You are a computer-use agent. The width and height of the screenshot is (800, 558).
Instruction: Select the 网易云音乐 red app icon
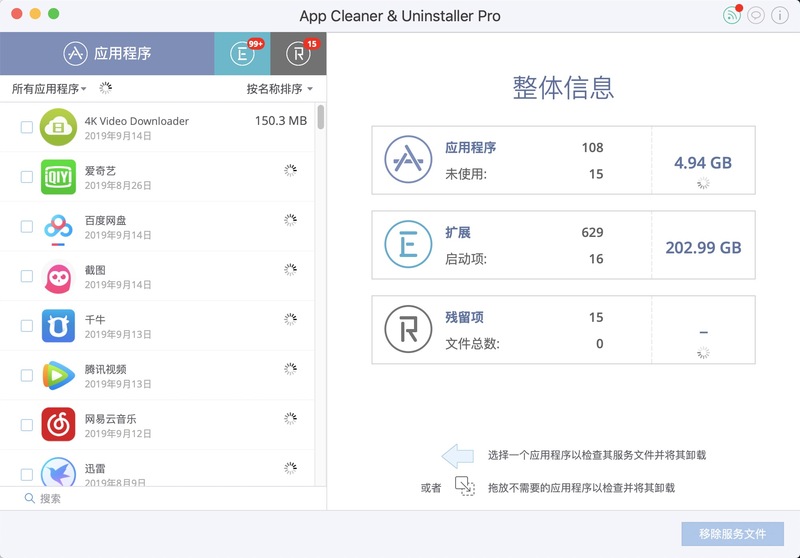[x=58, y=424]
